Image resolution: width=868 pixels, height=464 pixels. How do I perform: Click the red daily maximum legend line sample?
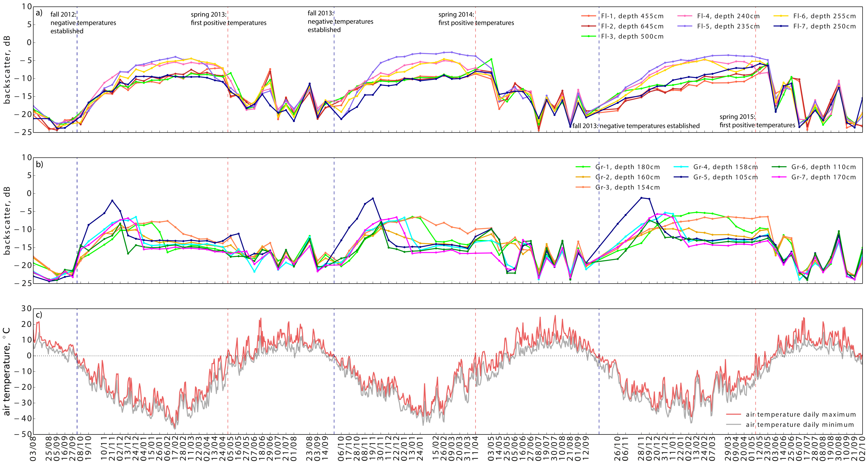tap(734, 414)
